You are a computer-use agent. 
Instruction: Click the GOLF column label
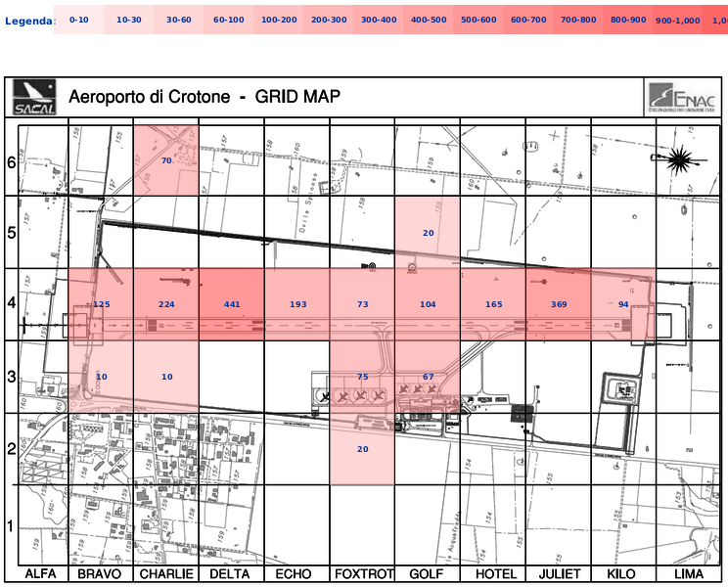[427, 574]
